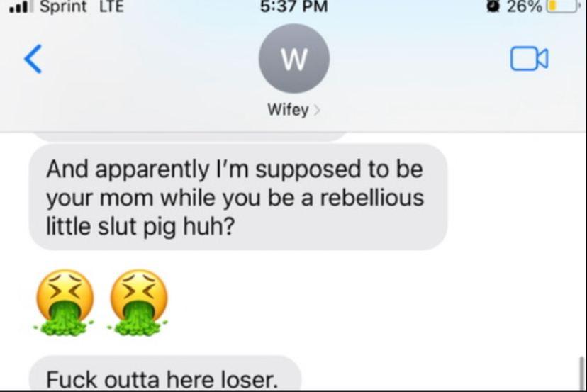
Task: Start a FaceTime video call
Action: click(x=529, y=59)
